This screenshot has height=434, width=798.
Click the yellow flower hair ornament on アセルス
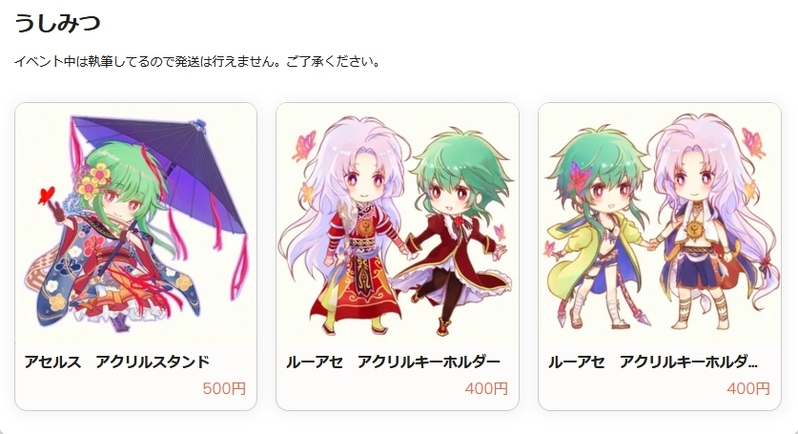point(94,182)
